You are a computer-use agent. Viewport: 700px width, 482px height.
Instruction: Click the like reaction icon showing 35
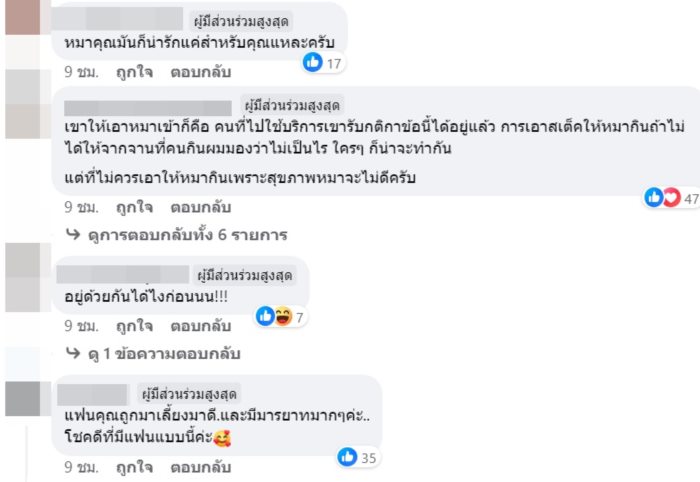[x=348, y=457]
